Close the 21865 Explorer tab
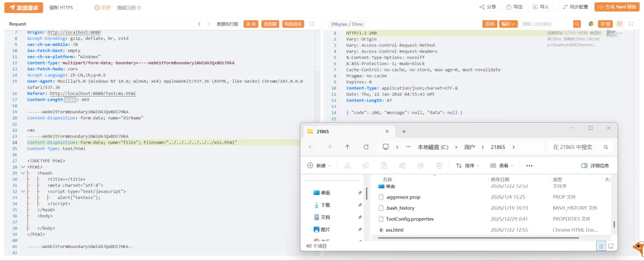The image size is (644, 261). [x=386, y=131]
